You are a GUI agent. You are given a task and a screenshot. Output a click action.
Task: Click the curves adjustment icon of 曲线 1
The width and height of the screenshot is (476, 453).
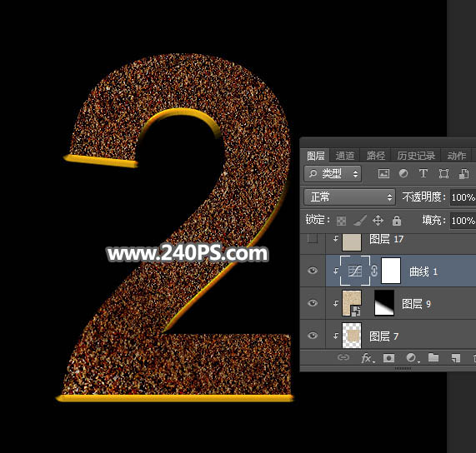[355, 271]
